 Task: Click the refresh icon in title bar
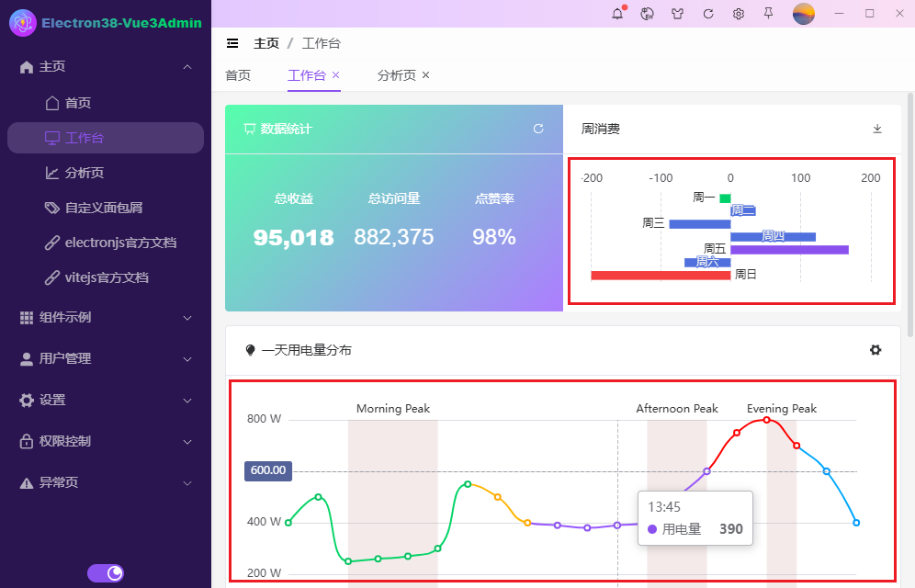(708, 14)
